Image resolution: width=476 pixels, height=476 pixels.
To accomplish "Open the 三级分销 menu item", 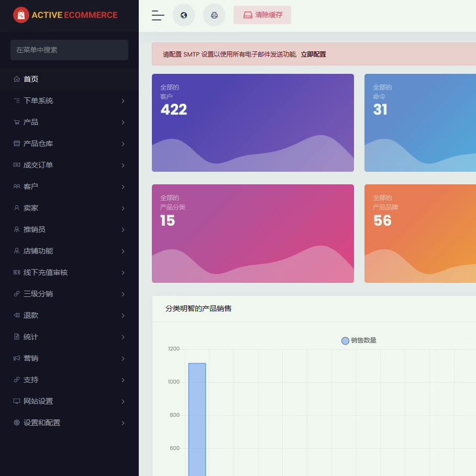I will click(38, 294).
